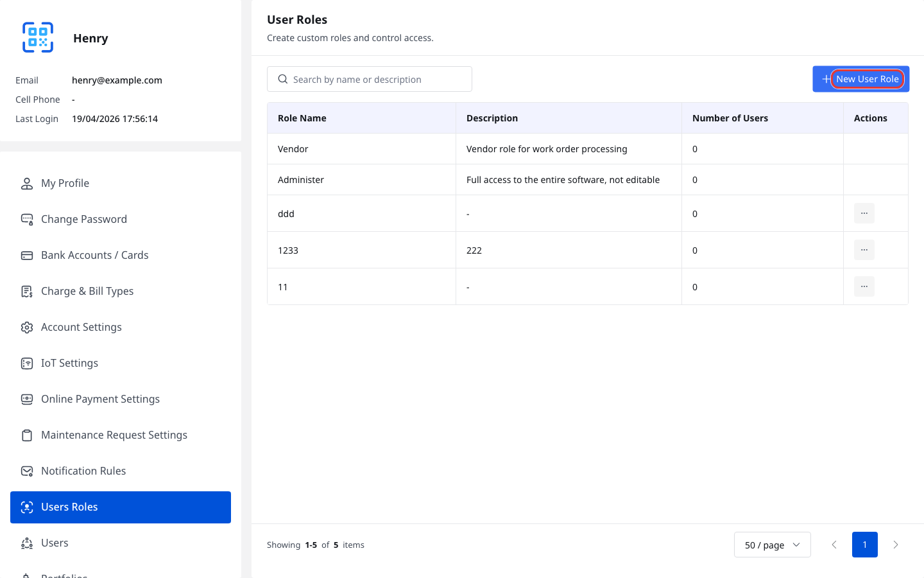Open Charge & Bill Types menu item

click(x=121, y=292)
